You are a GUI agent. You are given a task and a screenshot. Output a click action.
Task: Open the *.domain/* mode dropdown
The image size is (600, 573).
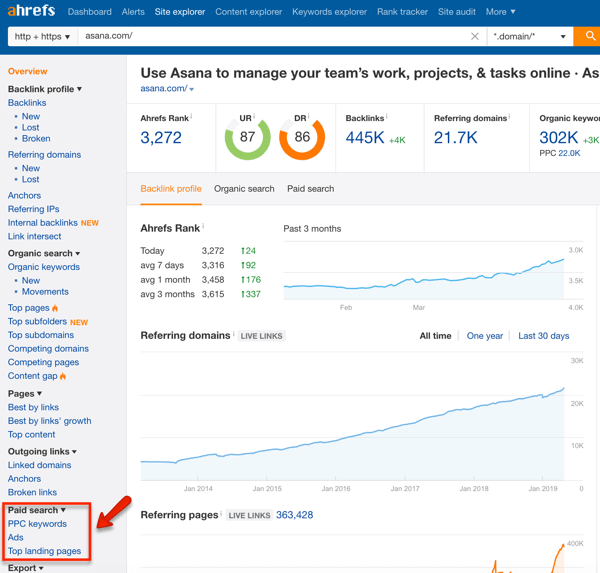pyautogui.click(x=529, y=37)
